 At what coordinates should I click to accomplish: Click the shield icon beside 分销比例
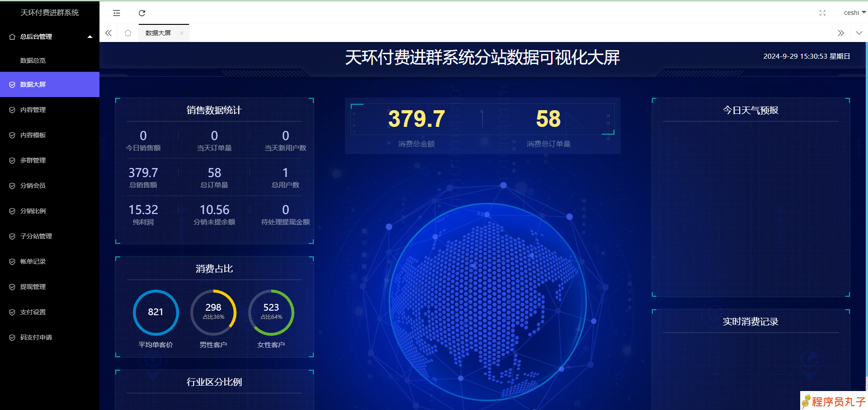click(x=12, y=211)
